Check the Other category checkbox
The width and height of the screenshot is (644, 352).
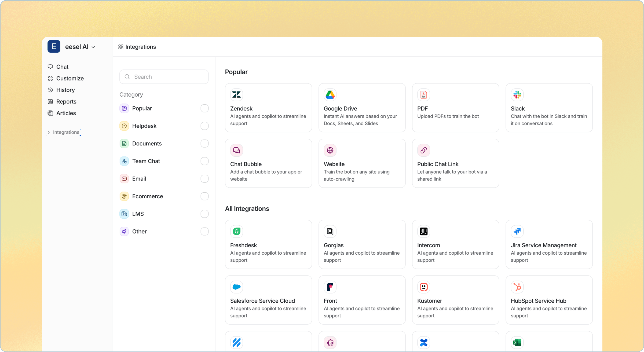204,231
